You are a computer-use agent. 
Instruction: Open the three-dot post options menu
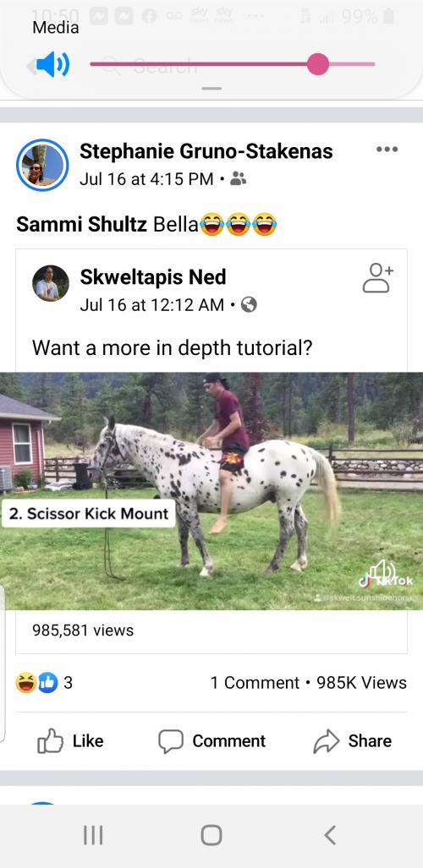click(x=387, y=149)
